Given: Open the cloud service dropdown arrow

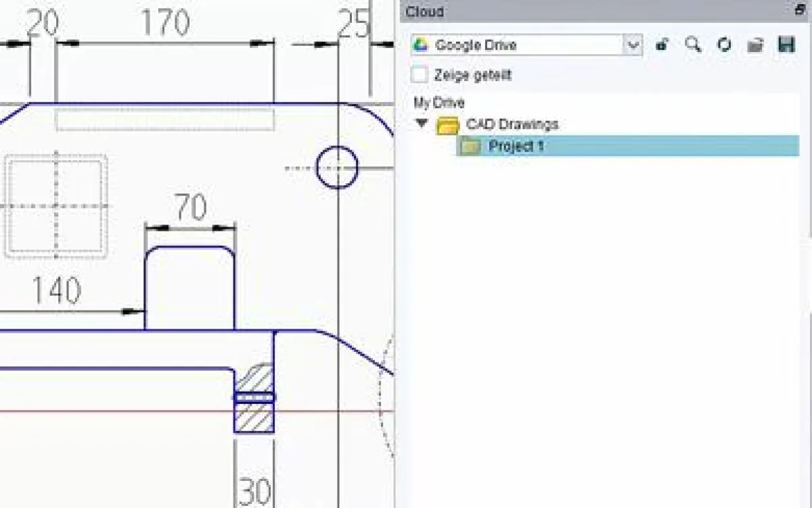Looking at the screenshot, I should (633, 45).
